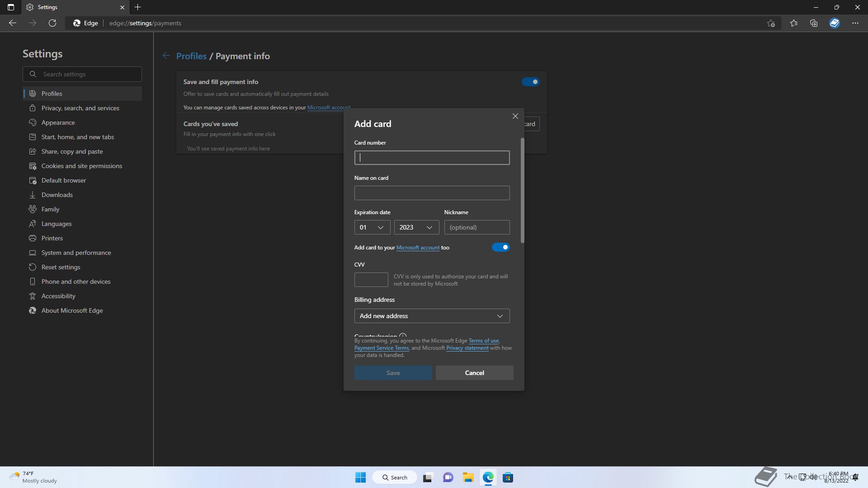Open Microsoft Store from taskbar
868x488 pixels.
[508, 477]
